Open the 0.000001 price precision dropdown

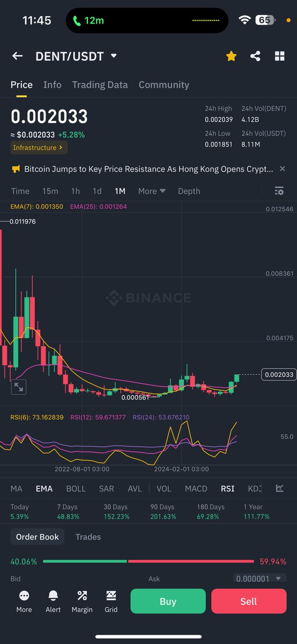tap(260, 579)
